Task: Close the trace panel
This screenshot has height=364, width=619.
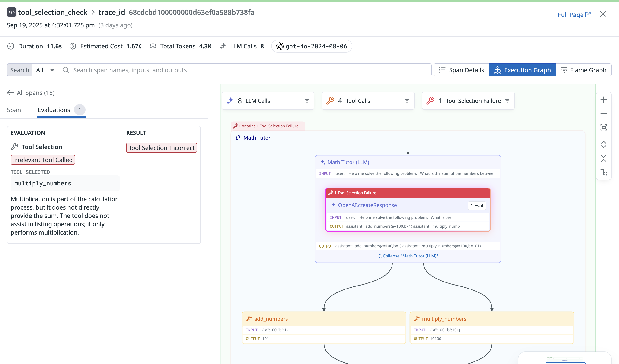Action: pyautogui.click(x=603, y=14)
